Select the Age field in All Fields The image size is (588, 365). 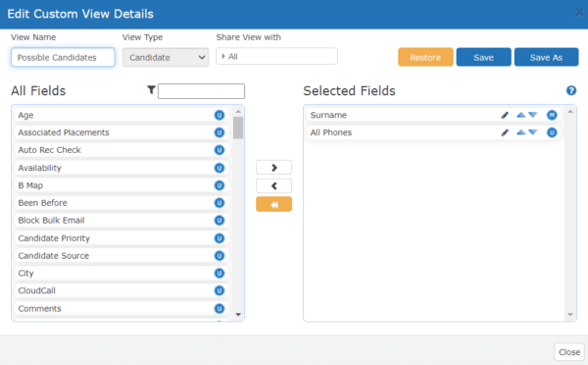pos(122,115)
